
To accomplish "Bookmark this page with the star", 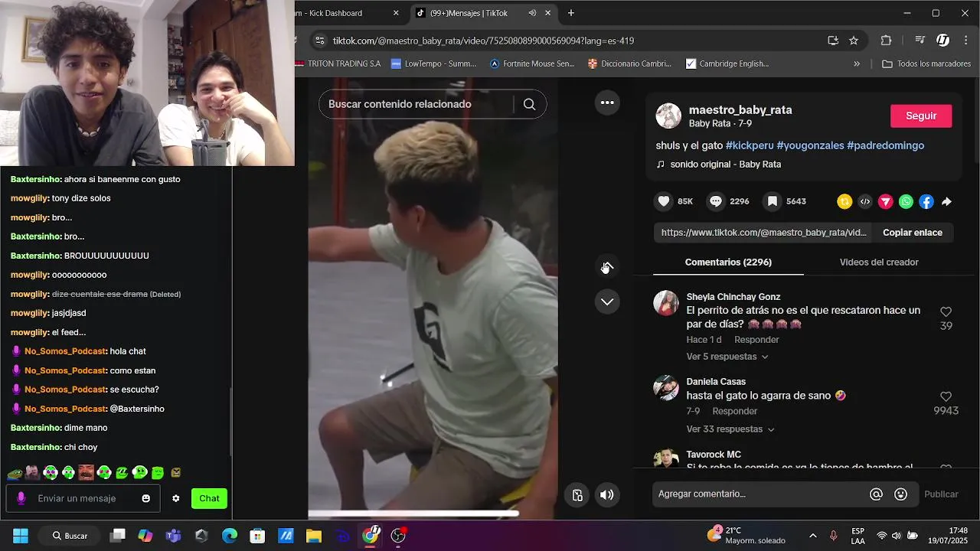I will coord(854,41).
